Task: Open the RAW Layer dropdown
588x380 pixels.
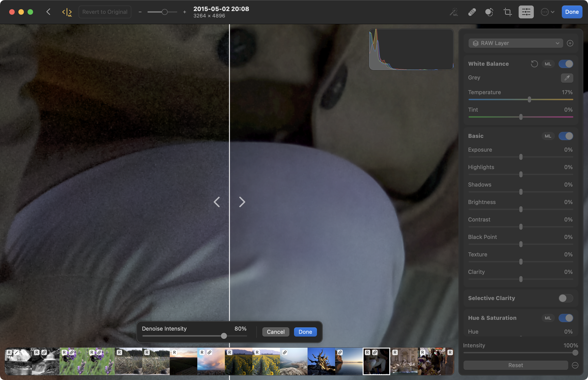Action: point(515,43)
